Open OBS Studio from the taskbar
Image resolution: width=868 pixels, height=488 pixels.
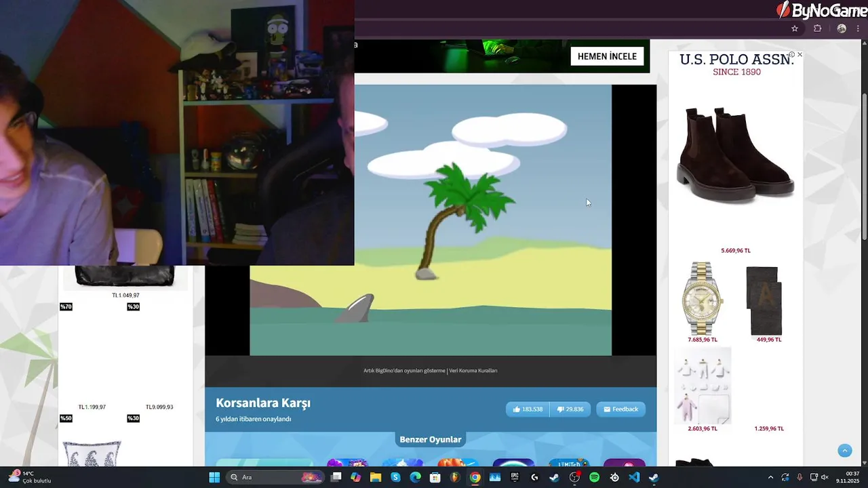[574, 477]
